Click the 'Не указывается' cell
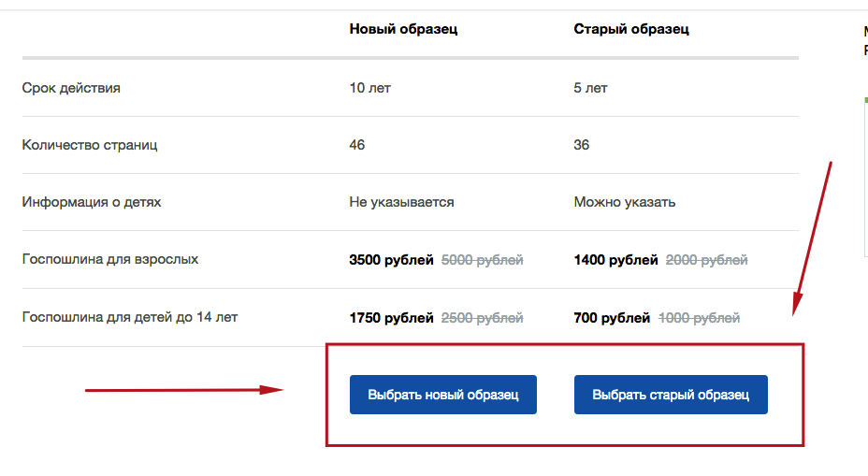Viewport: 868px width, 476px height. click(401, 202)
